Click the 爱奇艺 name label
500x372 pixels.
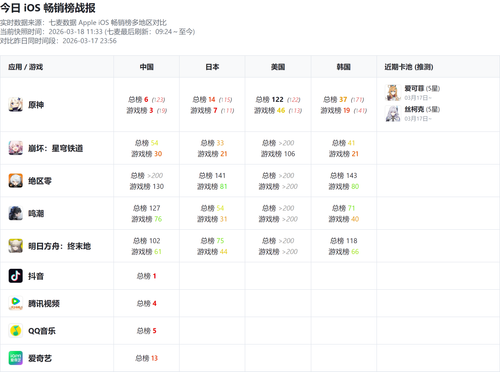[40, 358]
